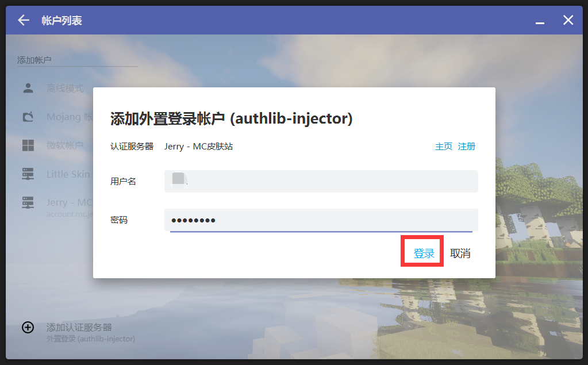Choose 离线模式 in the account list

65,89
